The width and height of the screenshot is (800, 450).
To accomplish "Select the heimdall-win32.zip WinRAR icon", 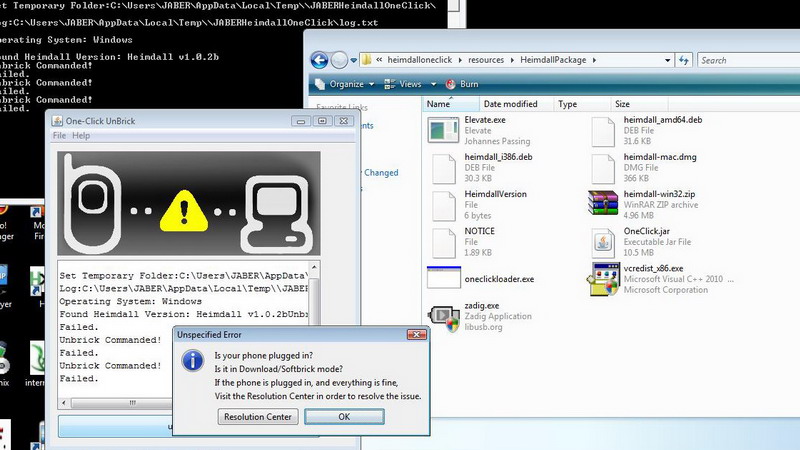I will point(603,203).
